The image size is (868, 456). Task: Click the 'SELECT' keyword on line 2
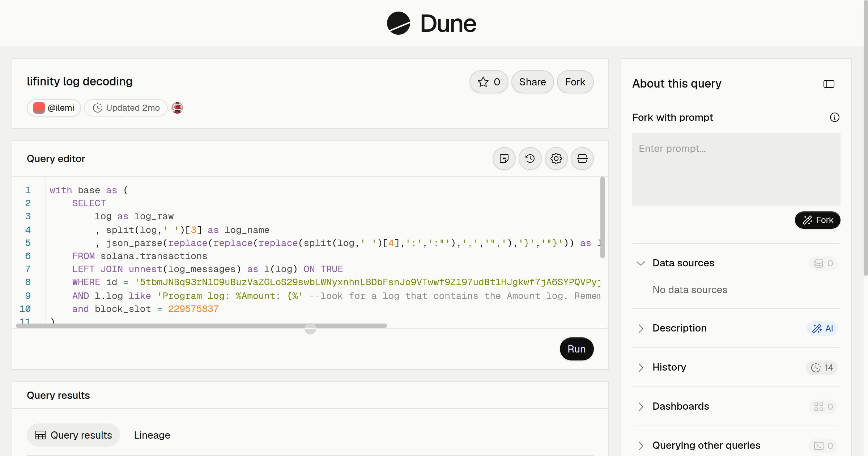89,203
